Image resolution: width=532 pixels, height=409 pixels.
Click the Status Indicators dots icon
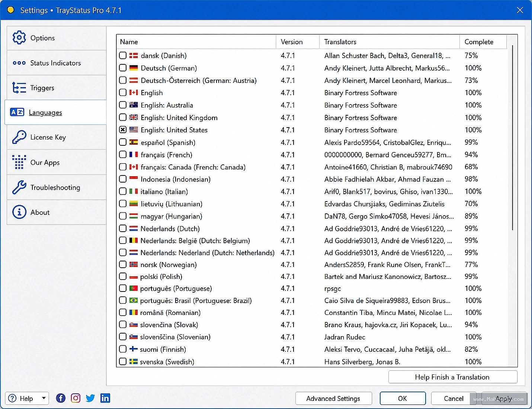point(19,63)
